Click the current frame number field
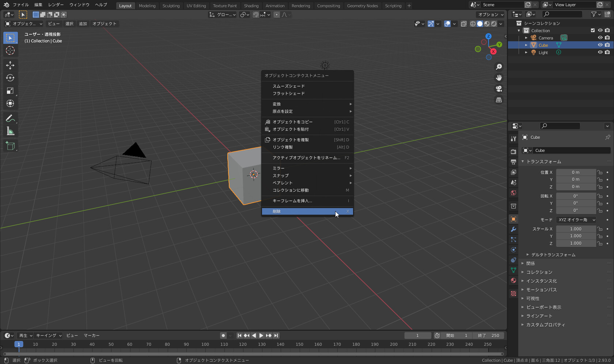614x364 pixels. point(418,336)
